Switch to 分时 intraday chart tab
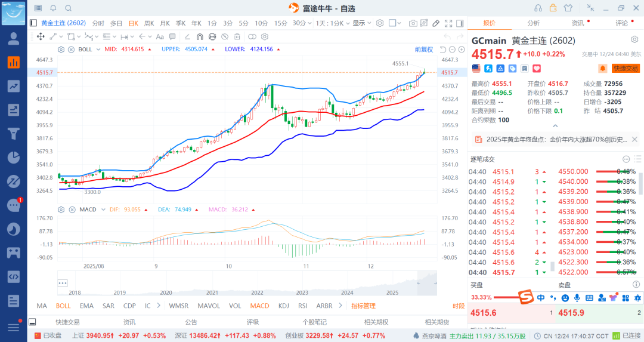This screenshot has height=342, width=644. 98,23
